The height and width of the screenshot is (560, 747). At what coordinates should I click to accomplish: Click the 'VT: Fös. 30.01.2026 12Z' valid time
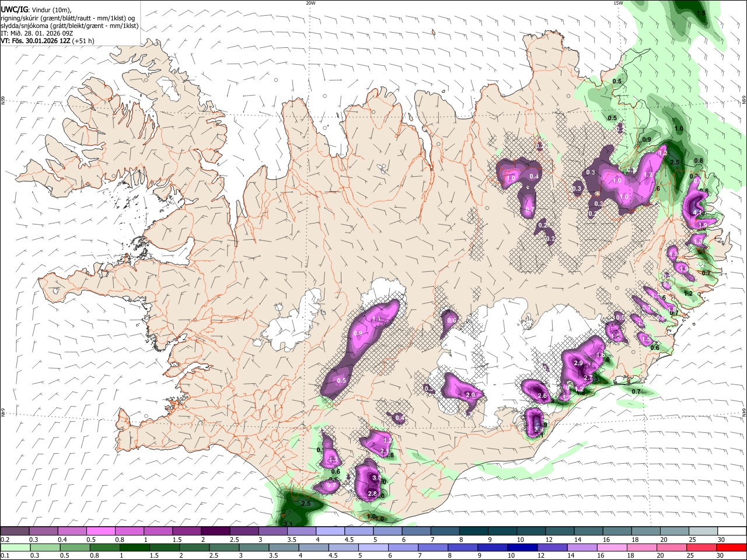36,41
